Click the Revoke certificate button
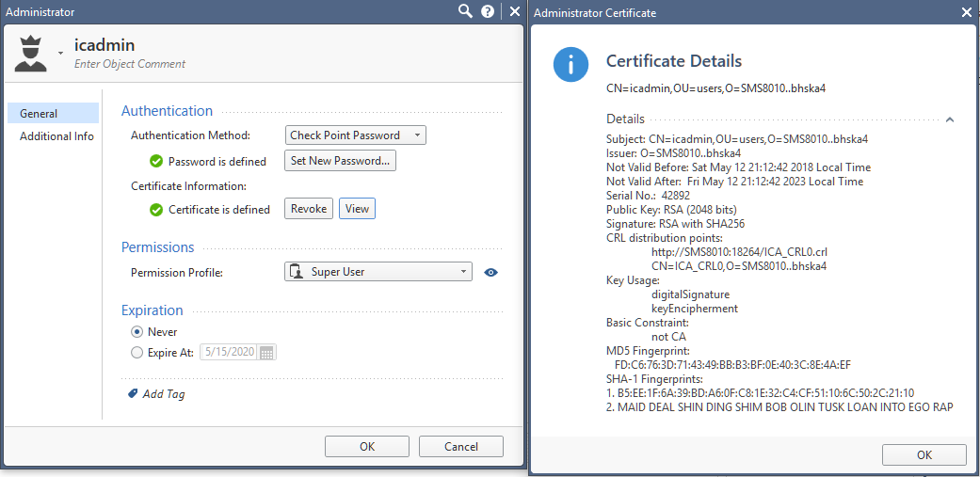980x477 pixels. (309, 209)
